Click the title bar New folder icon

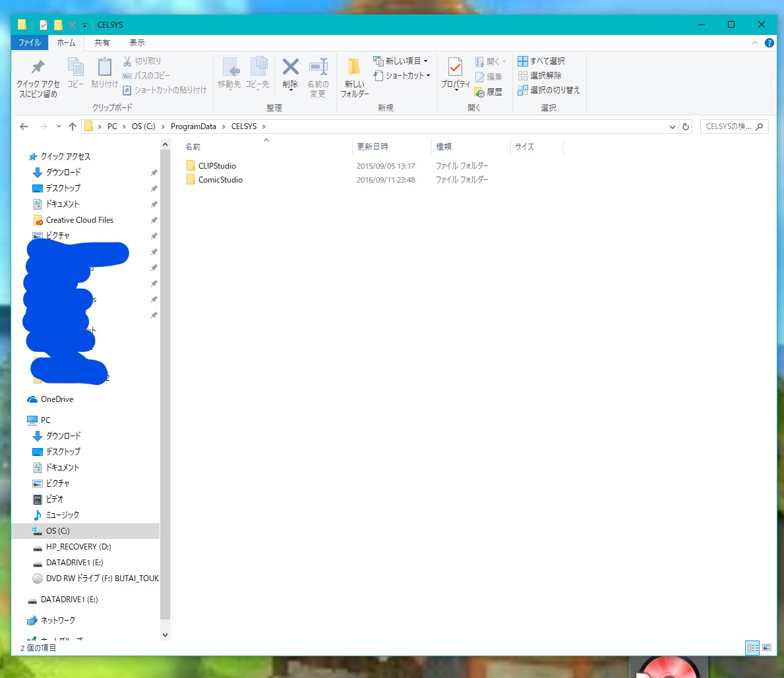[x=58, y=24]
